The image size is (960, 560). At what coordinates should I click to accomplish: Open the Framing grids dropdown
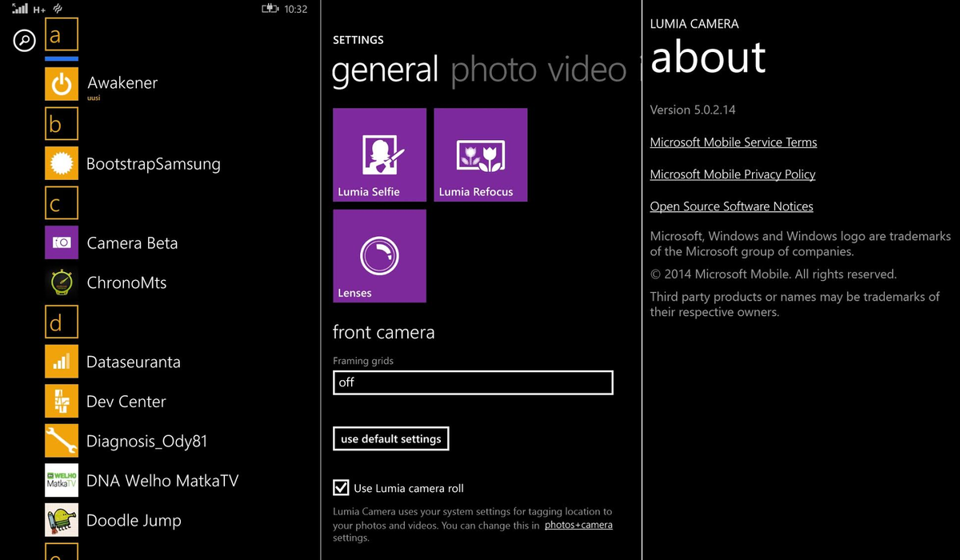[472, 382]
